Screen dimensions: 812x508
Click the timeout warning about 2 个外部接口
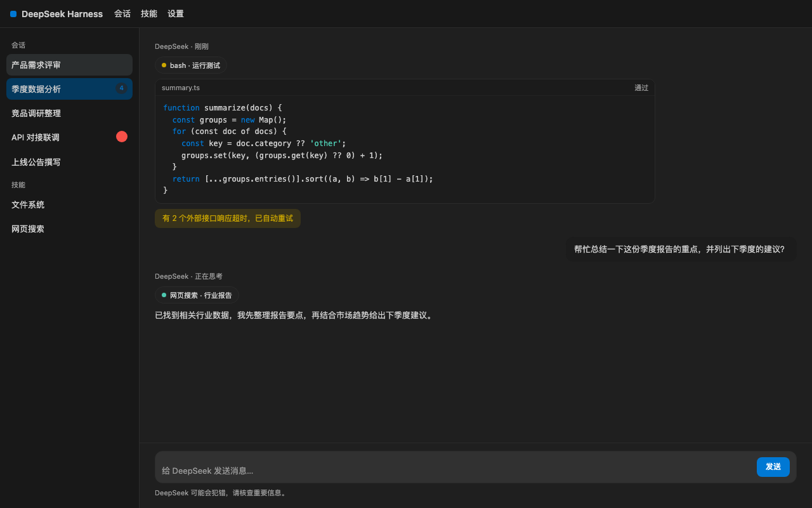[x=228, y=218]
